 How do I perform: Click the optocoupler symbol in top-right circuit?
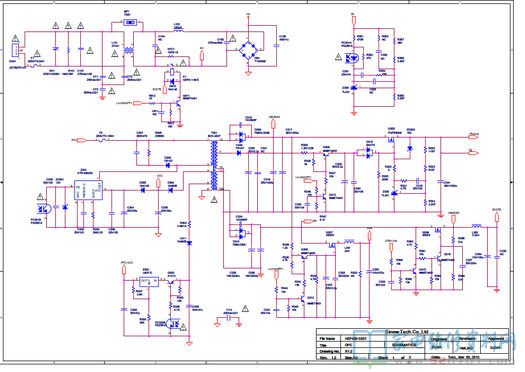pyautogui.click(x=352, y=58)
